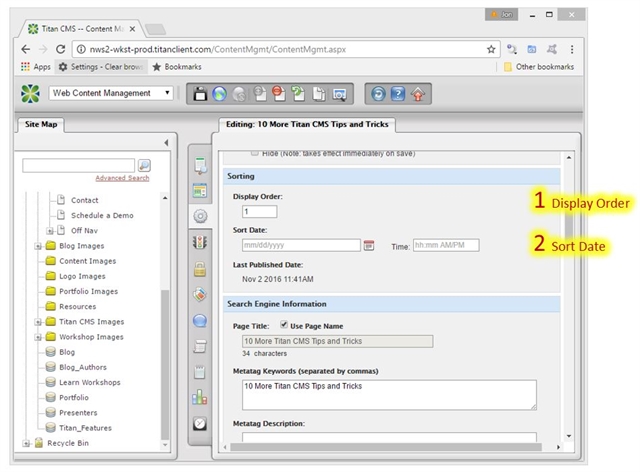Click the preview page magnifier icon
Viewport: 640px width, 472px height.
pos(339,94)
